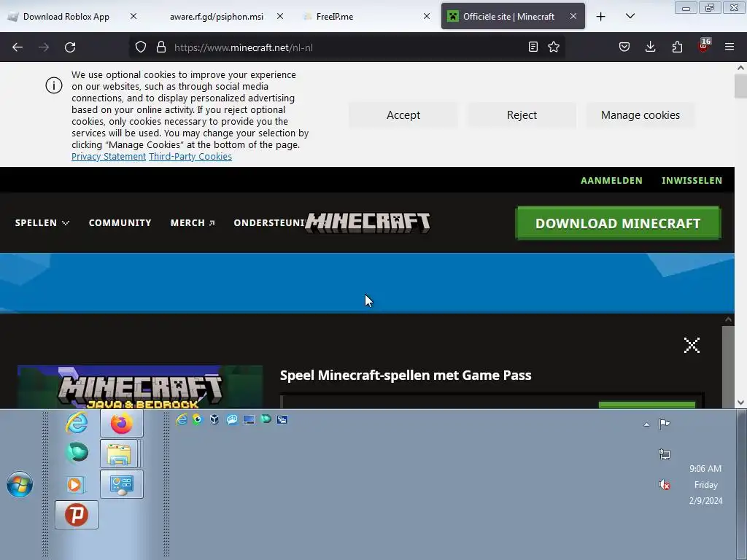The image size is (747, 560).
Task: Open uBlock Origin extension with badge 16
Action: pos(704,46)
